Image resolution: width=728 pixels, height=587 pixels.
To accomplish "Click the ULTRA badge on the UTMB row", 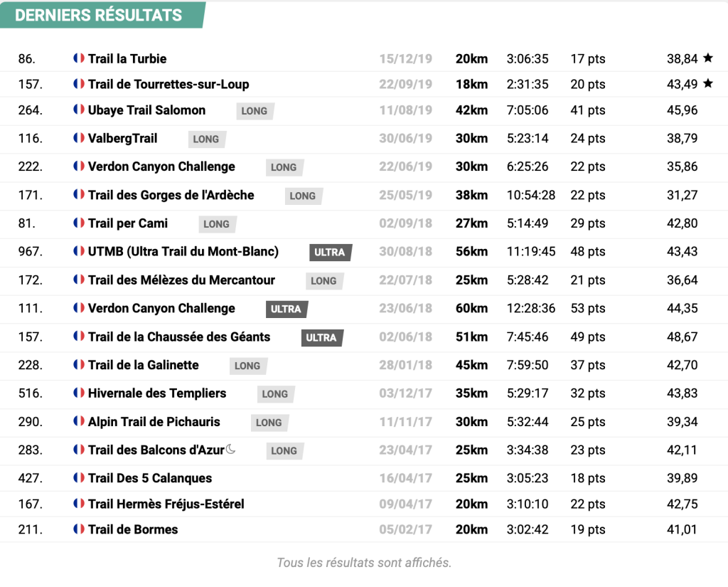I will coord(330,252).
